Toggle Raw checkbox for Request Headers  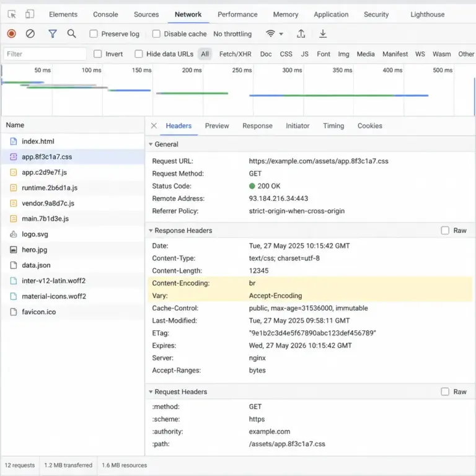[x=445, y=392]
